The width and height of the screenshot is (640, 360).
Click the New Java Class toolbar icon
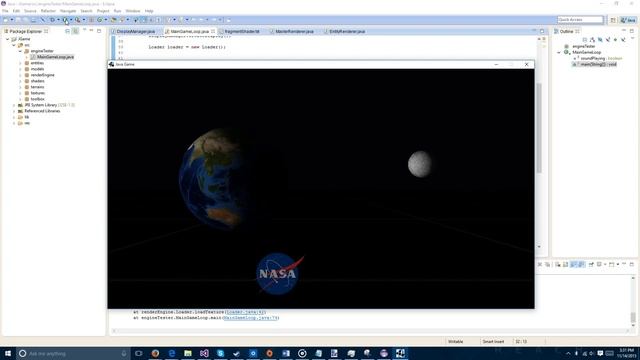tap(100, 20)
